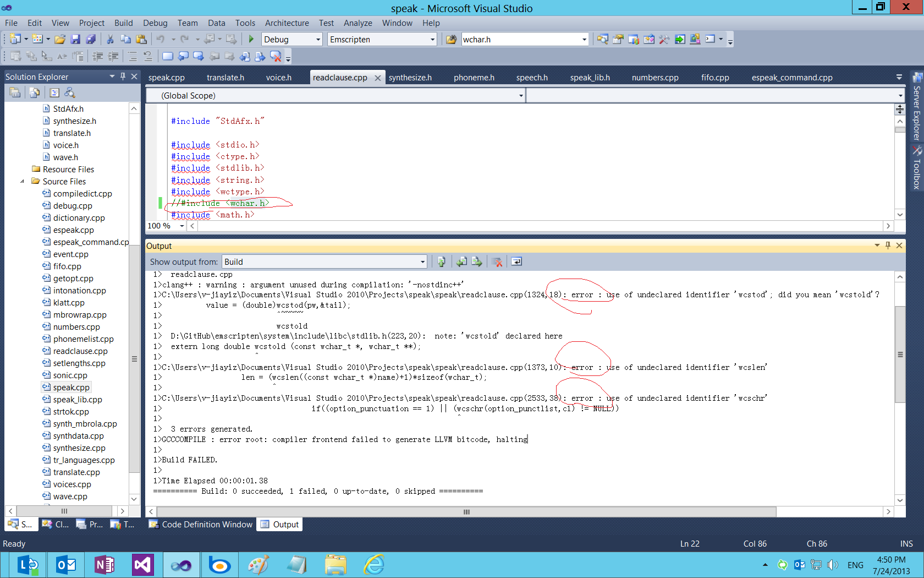924x578 pixels.
Task: Click Go to Next Message in Output
Action: [x=477, y=261]
